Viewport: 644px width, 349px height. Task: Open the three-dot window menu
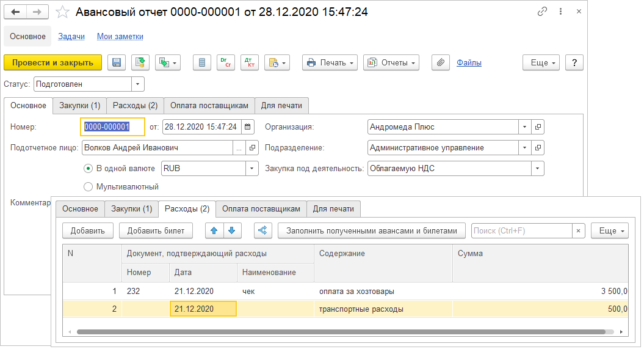point(560,12)
